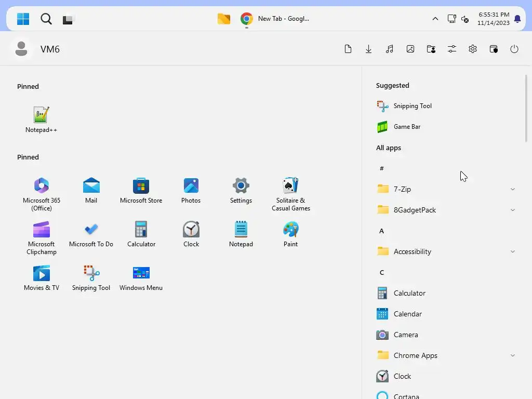
Task: Open the pinned Mail app
Action: [91, 190]
